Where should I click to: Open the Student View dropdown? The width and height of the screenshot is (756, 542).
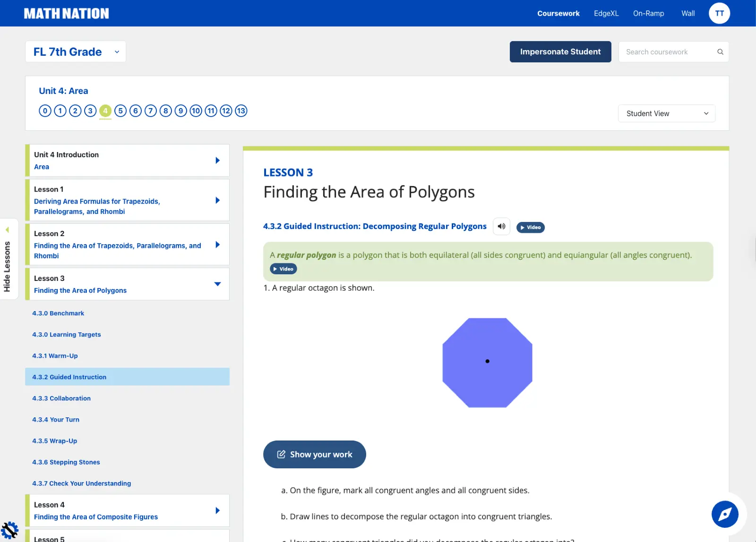point(666,113)
